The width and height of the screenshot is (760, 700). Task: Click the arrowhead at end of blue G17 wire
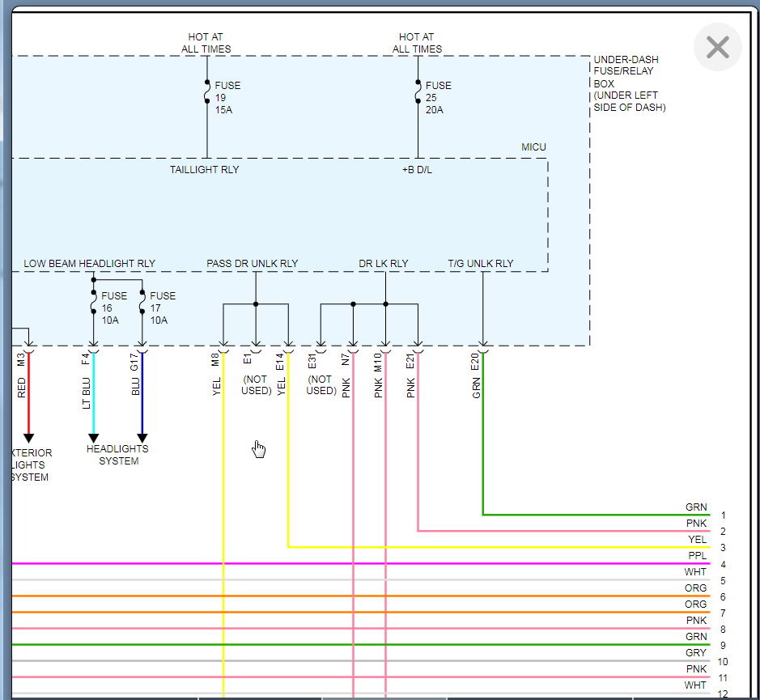coord(142,438)
